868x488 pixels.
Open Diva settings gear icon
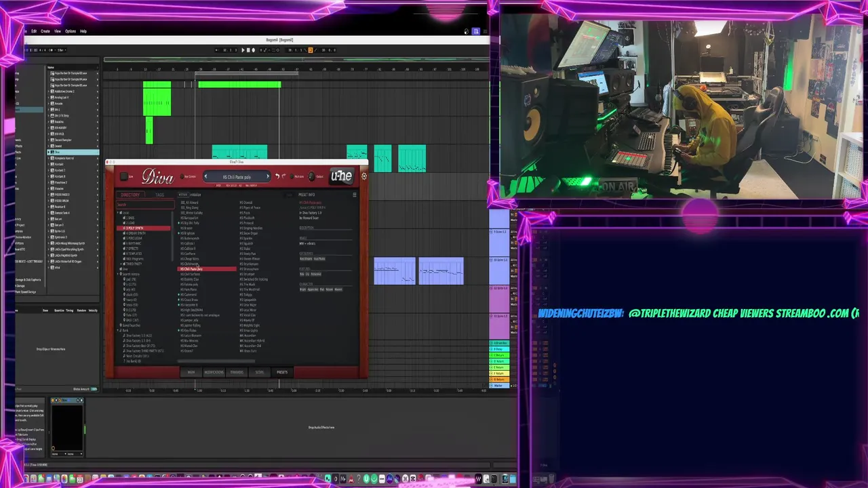click(364, 176)
